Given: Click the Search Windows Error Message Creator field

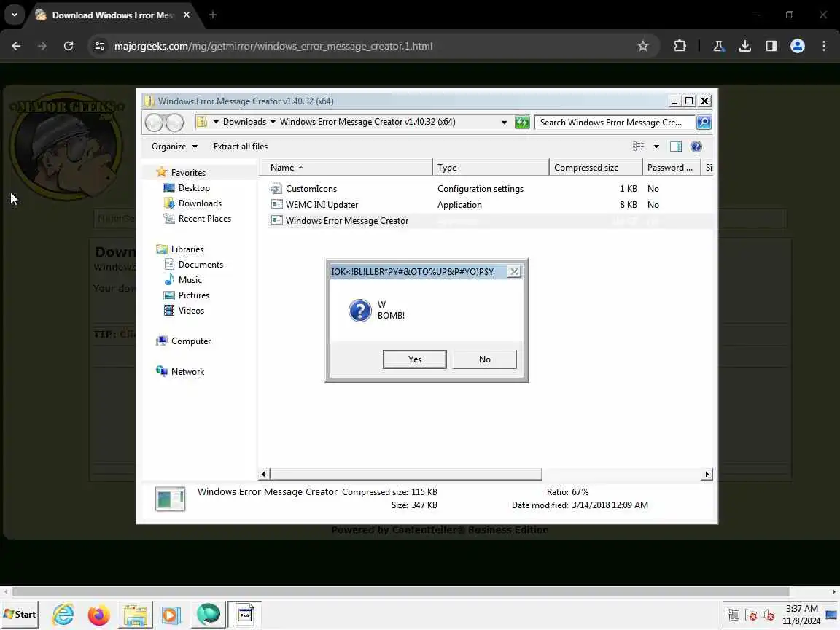Looking at the screenshot, I should (615, 122).
